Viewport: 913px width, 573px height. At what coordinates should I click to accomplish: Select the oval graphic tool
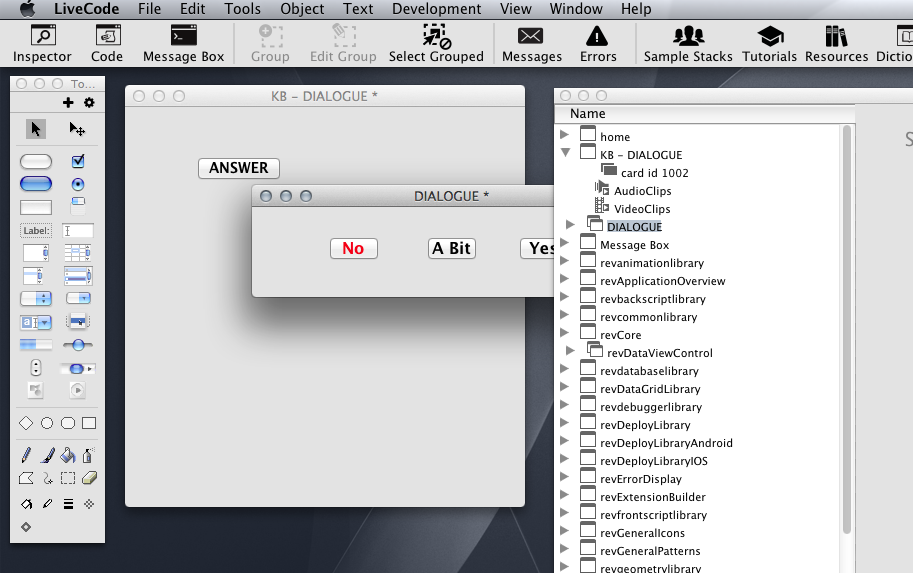(47, 423)
